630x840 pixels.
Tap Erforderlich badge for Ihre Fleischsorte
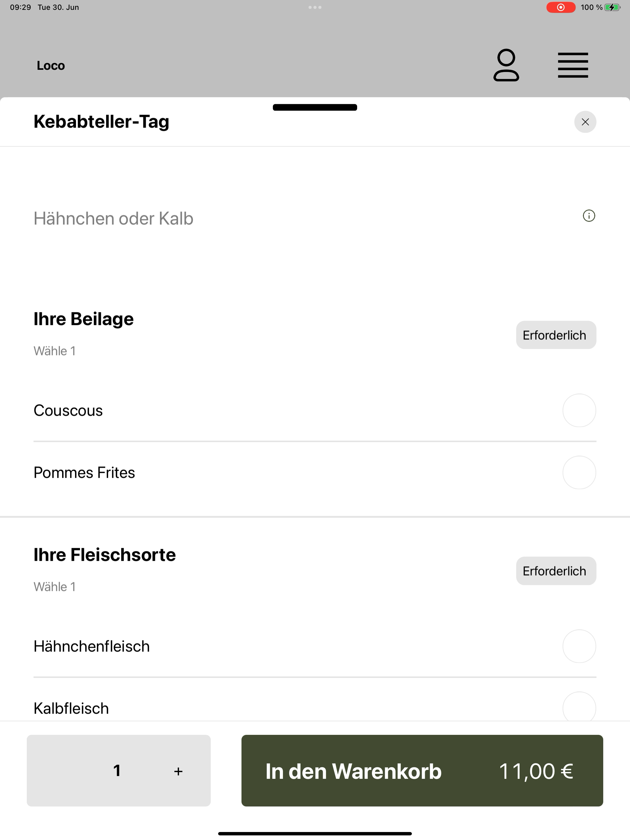556,571
